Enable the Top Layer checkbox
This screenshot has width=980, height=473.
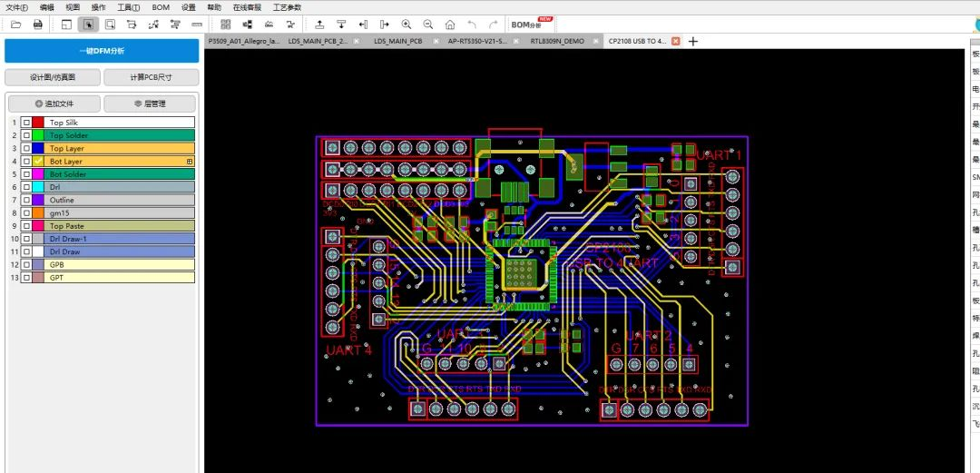pyautogui.click(x=26, y=148)
